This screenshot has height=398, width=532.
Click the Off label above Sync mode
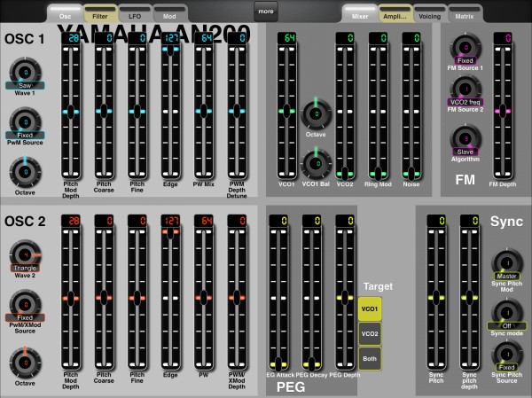[506, 325]
